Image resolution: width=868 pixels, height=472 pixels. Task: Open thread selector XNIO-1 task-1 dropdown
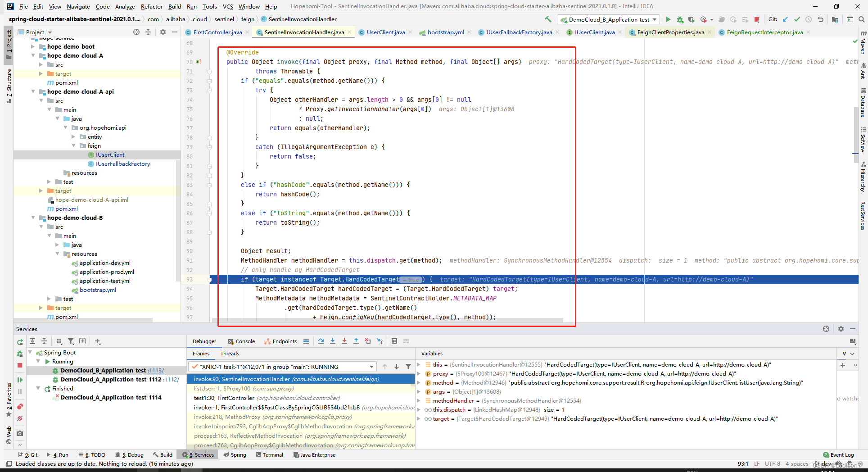pyautogui.click(x=282, y=367)
